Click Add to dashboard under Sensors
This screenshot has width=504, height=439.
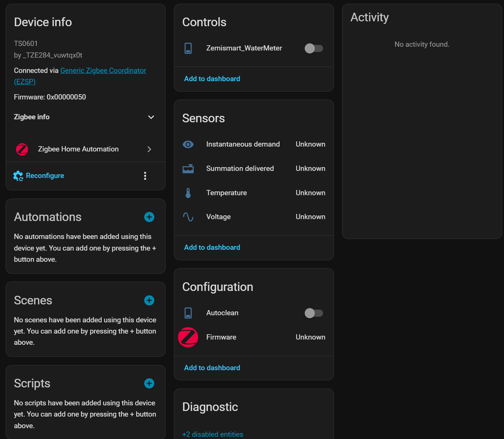pyautogui.click(x=212, y=248)
